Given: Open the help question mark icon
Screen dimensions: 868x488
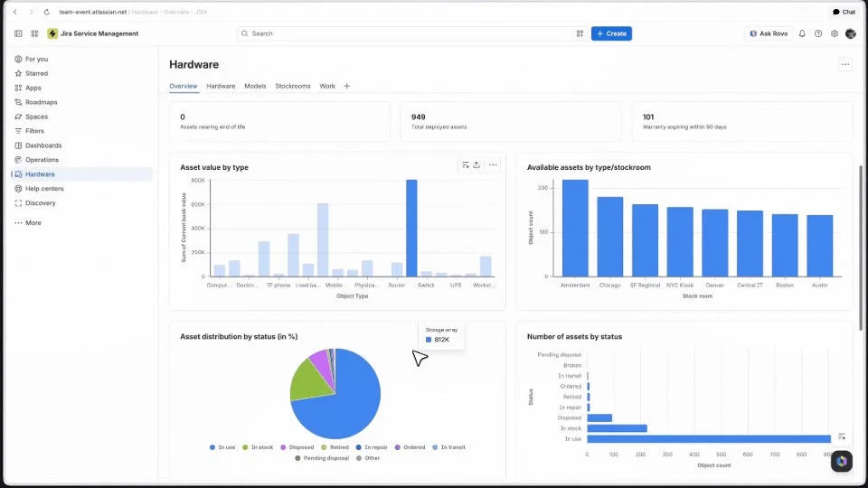Looking at the screenshot, I should [818, 33].
